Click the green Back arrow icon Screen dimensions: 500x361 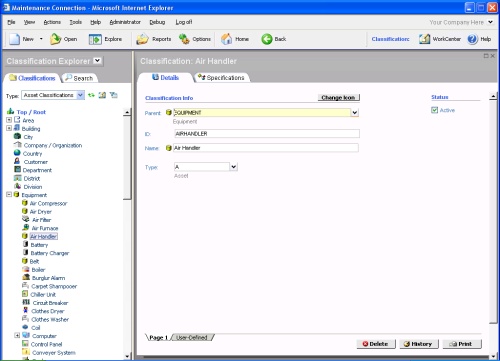tap(267, 39)
